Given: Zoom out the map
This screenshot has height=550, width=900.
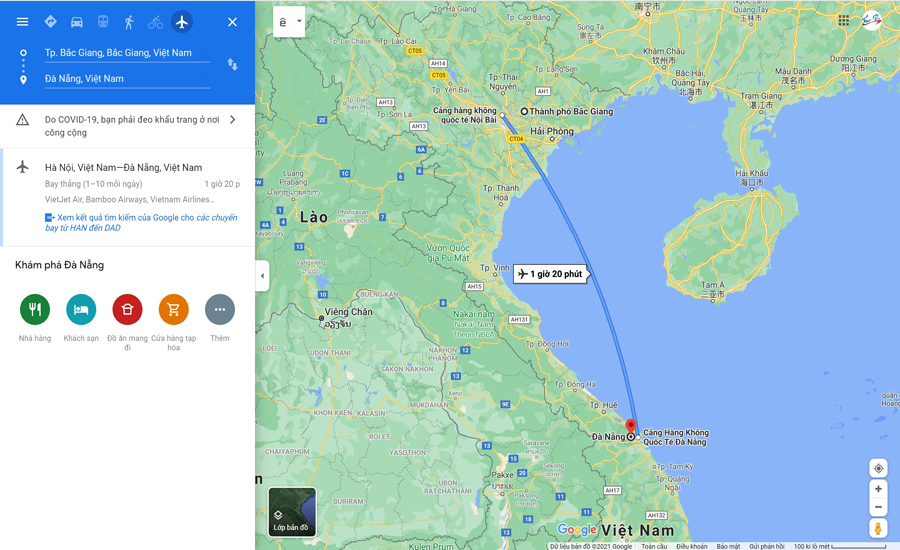Looking at the screenshot, I should tap(878, 507).
